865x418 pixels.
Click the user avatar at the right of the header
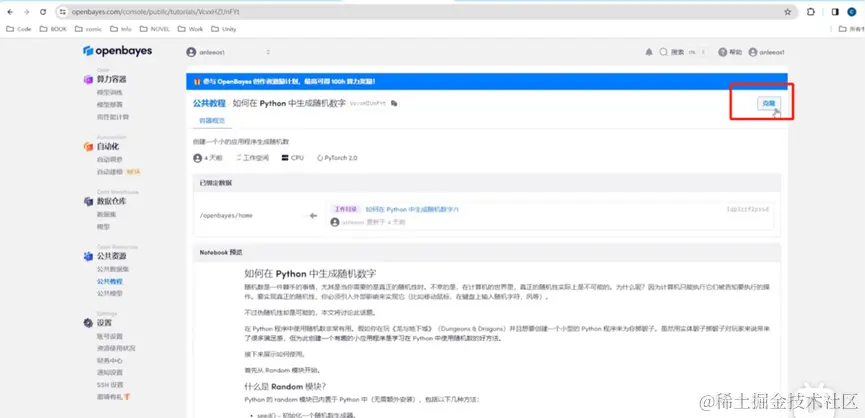(752, 52)
